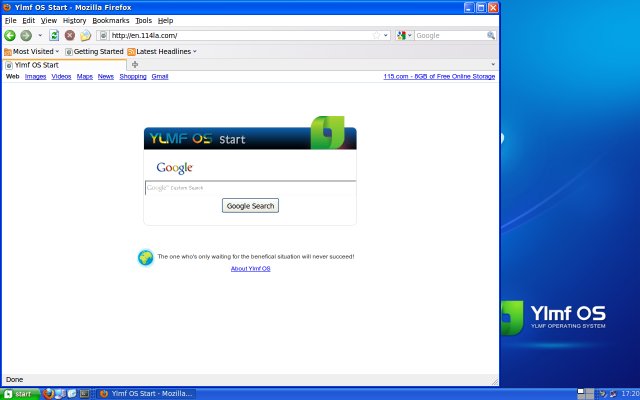Open the search engine selector dropdown
The height and width of the screenshot is (400, 640).
(x=404, y=36)
